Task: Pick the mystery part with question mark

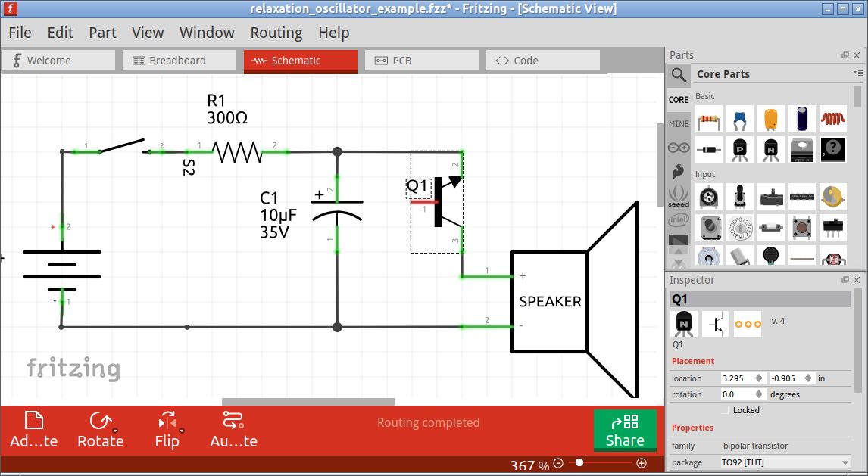Action: click(x=833, y=150)
